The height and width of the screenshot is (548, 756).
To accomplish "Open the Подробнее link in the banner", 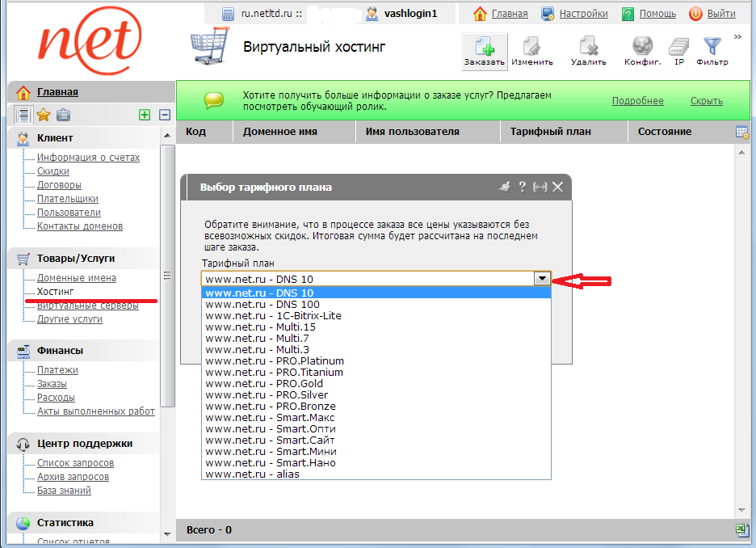I will (x=637, y=101).
